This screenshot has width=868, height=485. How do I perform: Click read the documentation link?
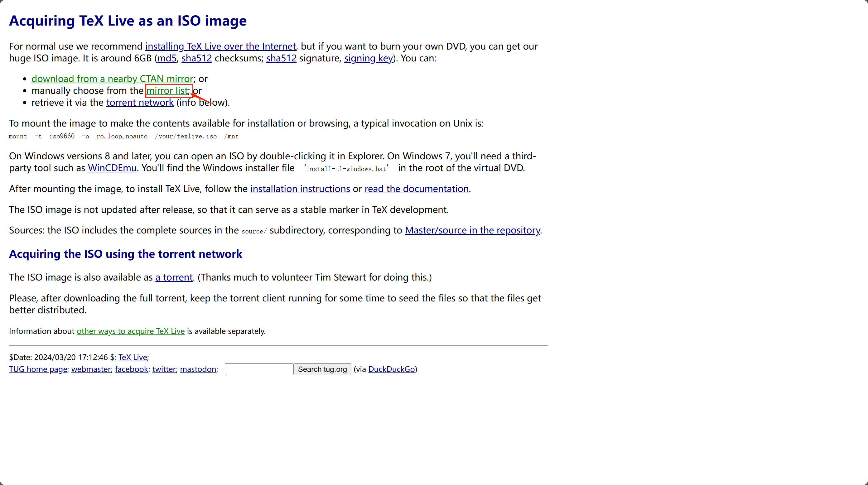click(417, 189)
